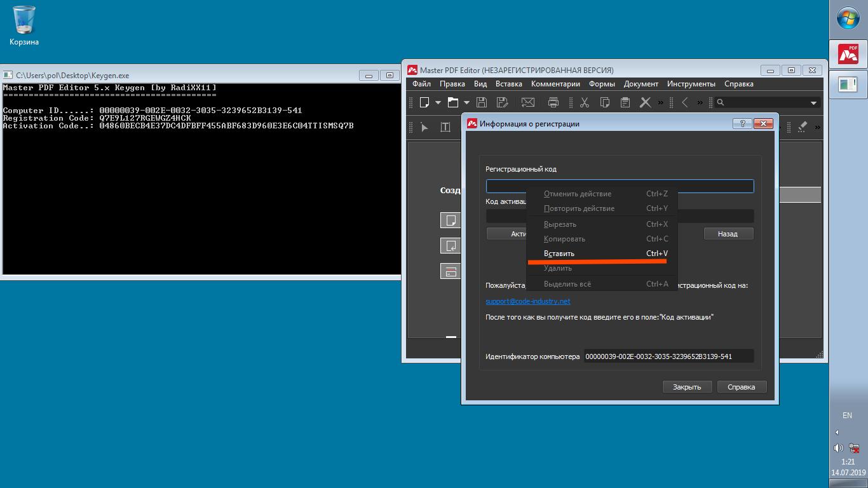
Task: Choose Удалить in context menu
Action: pyautogui.click(x=602, y=268)
